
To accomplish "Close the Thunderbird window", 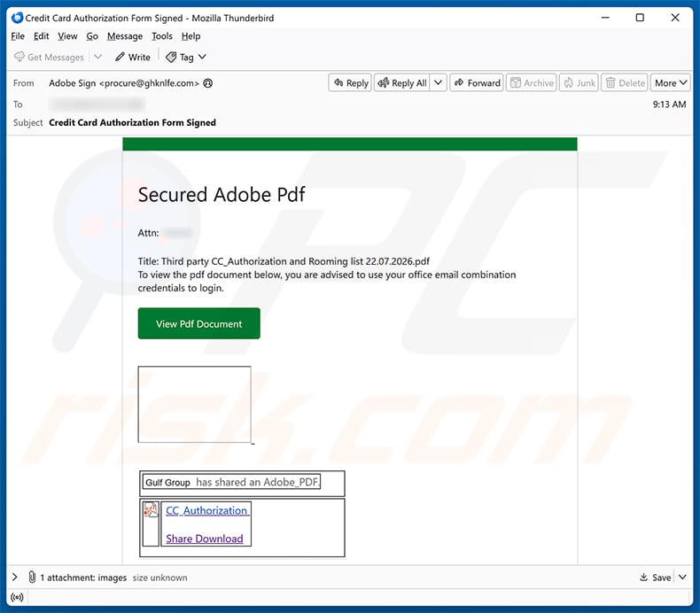I will pos(675,18).
